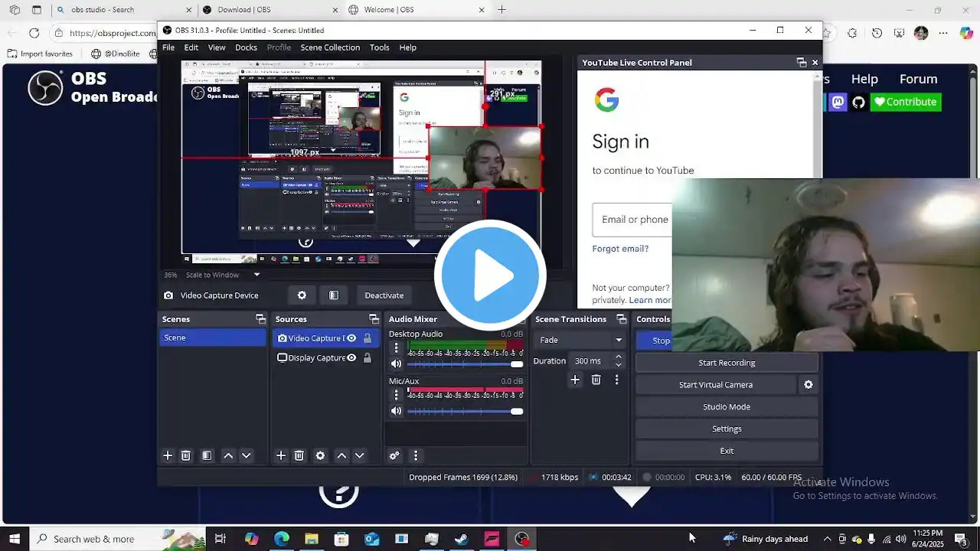Open properties gear for Video Capture Device

click(302, 295)
